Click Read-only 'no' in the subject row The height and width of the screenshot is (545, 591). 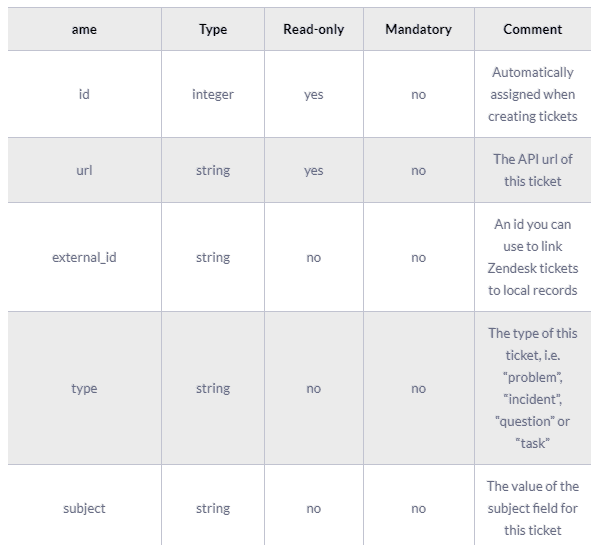coord(314,508)
